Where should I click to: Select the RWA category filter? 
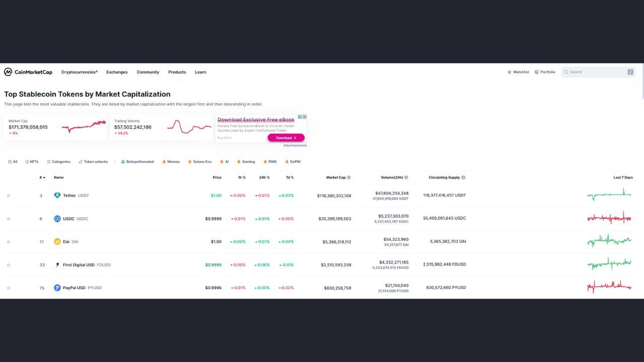(x=270, y=162)
